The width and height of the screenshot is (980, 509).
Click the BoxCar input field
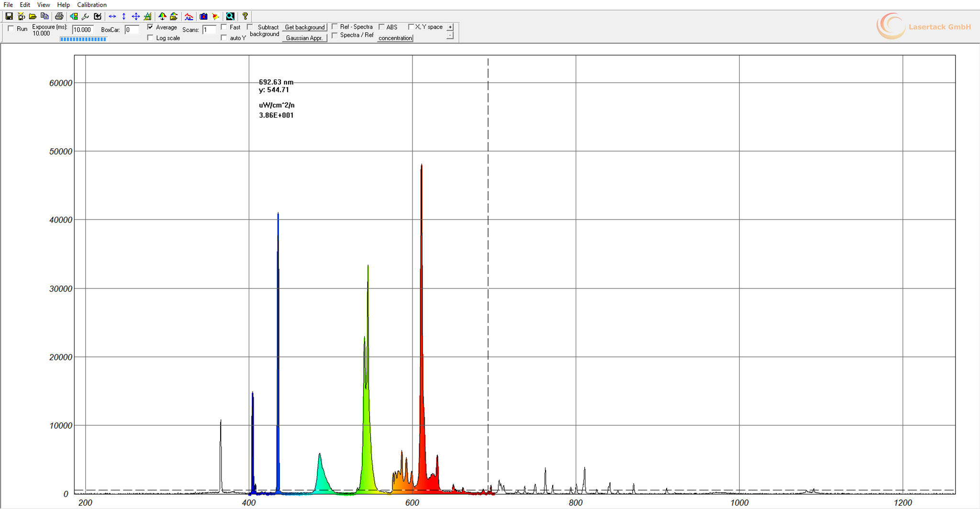[x=132, y=30]
